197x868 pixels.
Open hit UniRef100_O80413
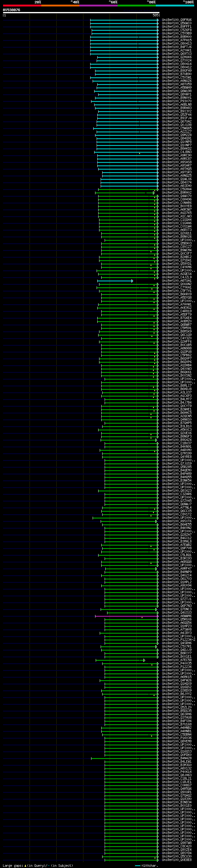(176, 43)
